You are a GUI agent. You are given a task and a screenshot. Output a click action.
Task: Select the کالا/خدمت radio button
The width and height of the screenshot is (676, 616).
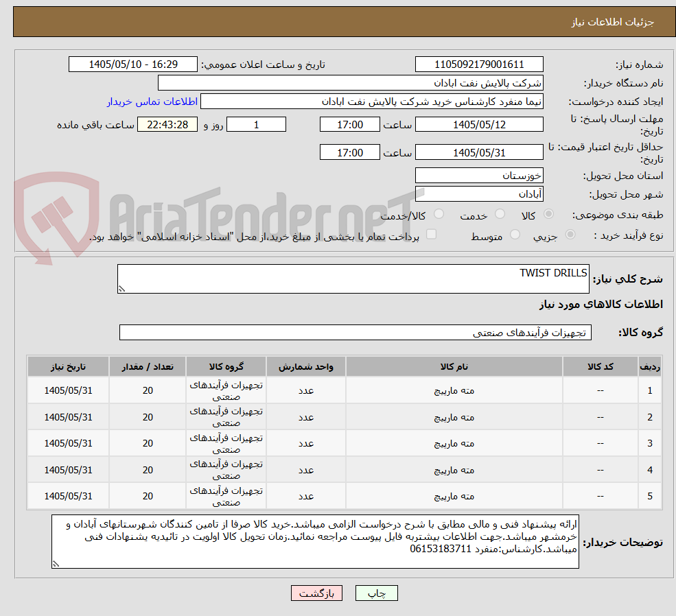[439, 214]
